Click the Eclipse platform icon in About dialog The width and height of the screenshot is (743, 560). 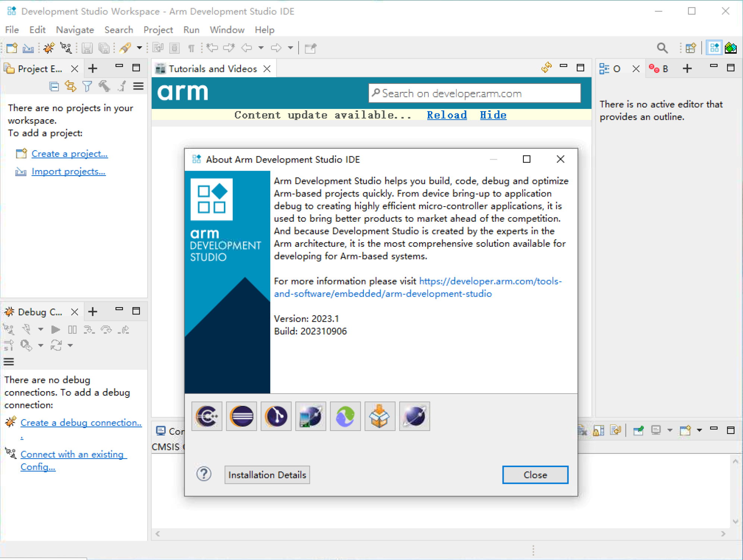(242, 416)
